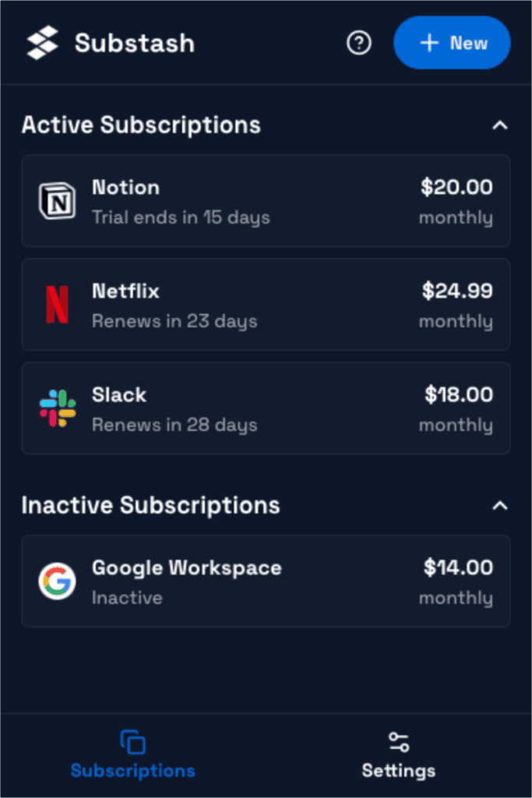Screen dimensions: 532x798
Task: Select the Subscriptions tab label
Action: pos(132,771)
